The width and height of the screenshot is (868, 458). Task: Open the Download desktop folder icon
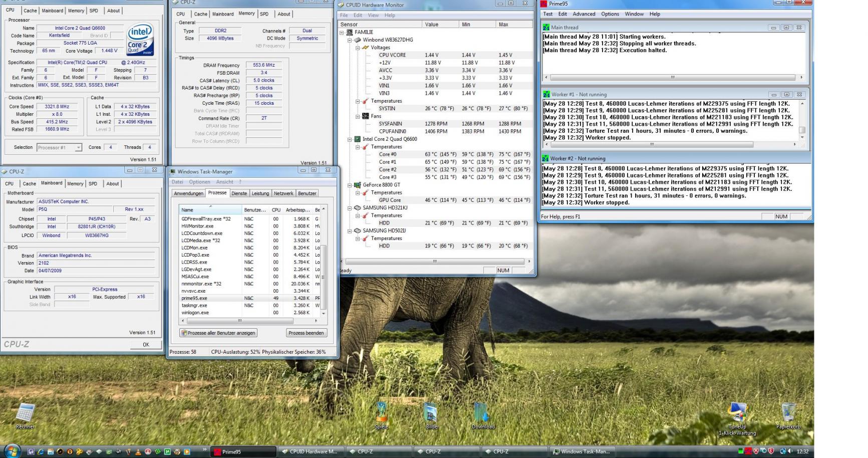click(x=483, y=415)
